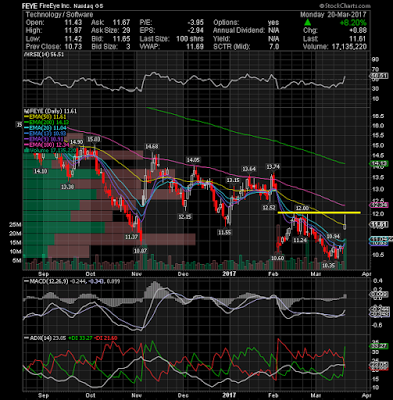Click the 10.35 March low label

tap(328, 266)
